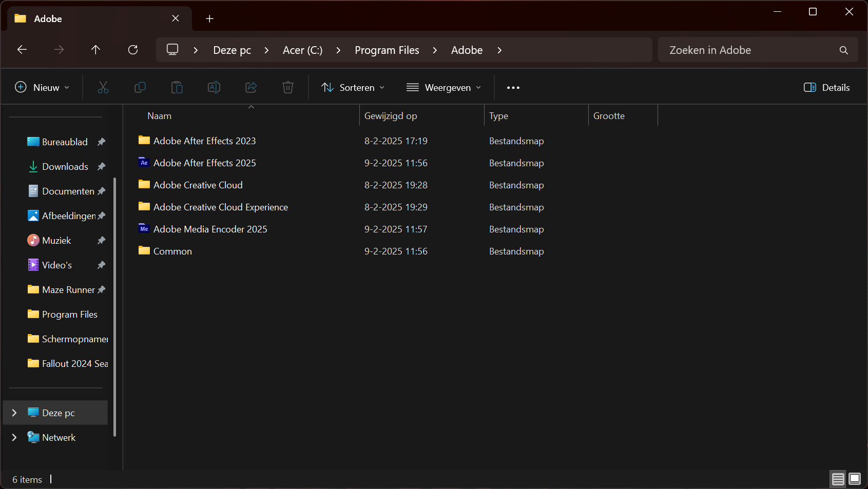The height and width of the screenshot is (489, 868).
Task: Open Afbeeldingen in sidebar
Action: [x=68, y=216]
